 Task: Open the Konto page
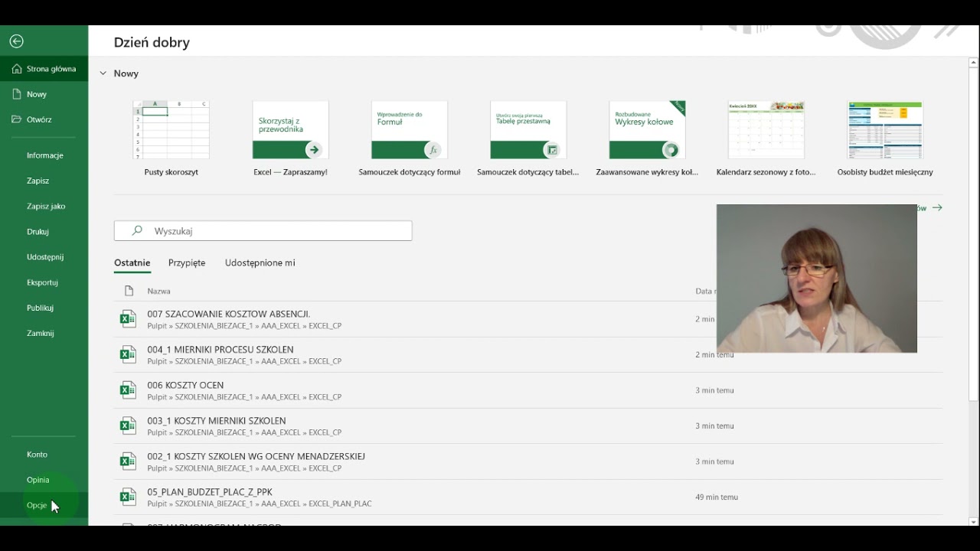pos(44,455)
